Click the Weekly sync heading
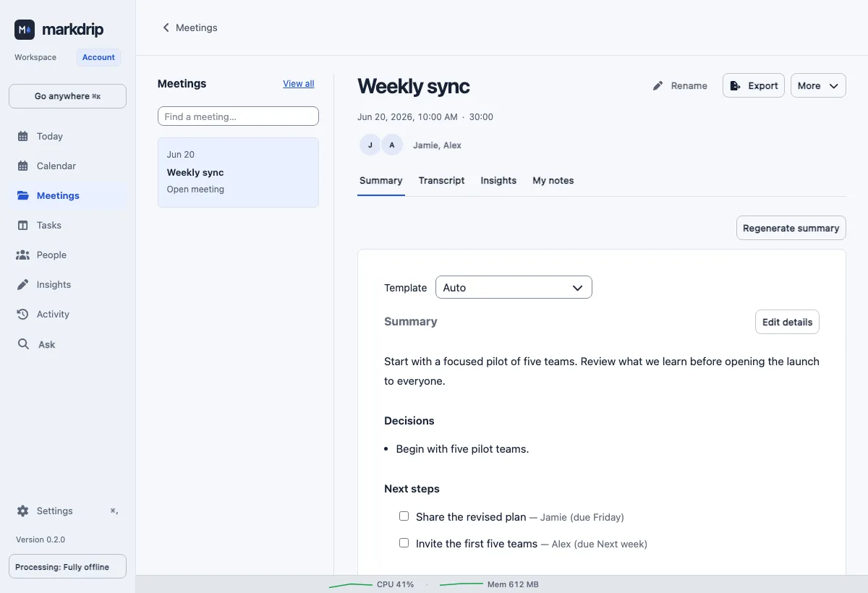Image resolution: width=868 pixels, height=593 pixels. pos(414,86)
